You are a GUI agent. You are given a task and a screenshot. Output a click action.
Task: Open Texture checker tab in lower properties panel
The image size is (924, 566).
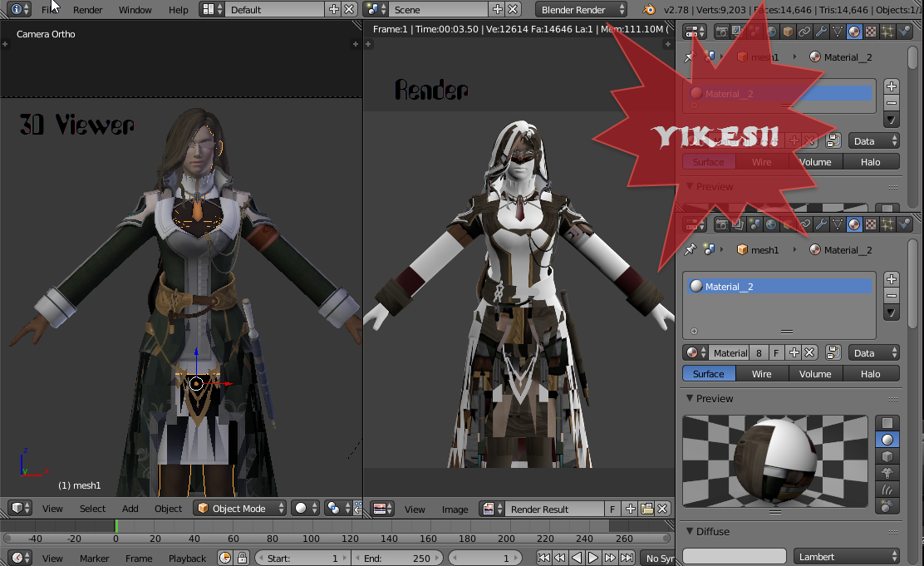[870, 224]
